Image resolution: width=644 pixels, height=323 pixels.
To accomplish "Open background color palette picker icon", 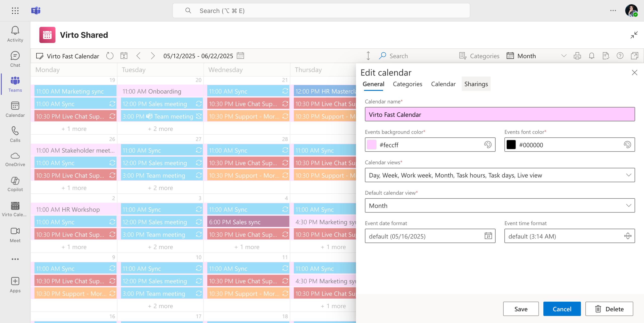I will 488,145.
